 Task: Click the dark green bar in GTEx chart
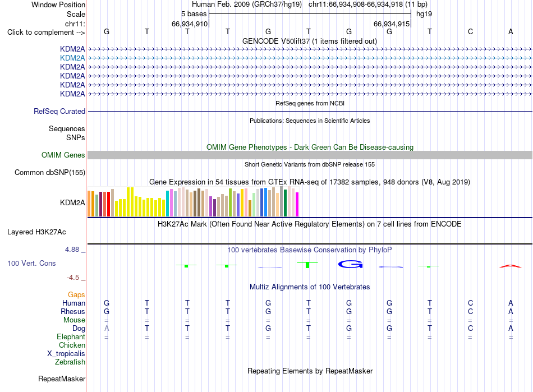pos(285,203)
